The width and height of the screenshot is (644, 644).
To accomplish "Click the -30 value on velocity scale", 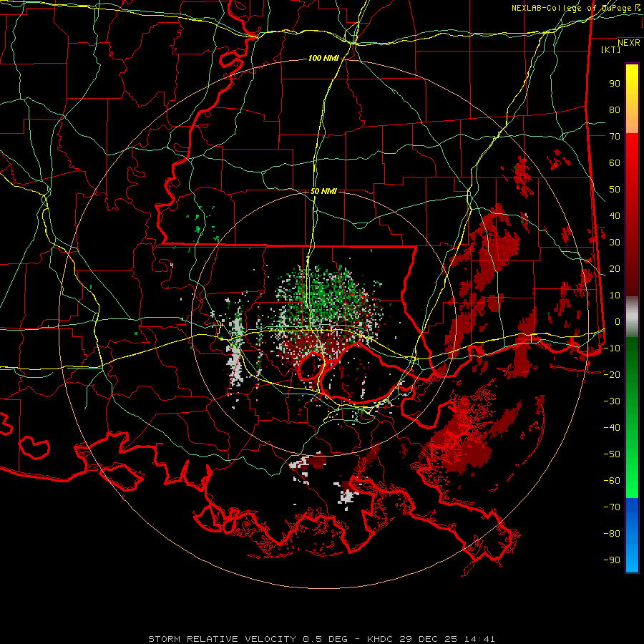I will (612, 401).
